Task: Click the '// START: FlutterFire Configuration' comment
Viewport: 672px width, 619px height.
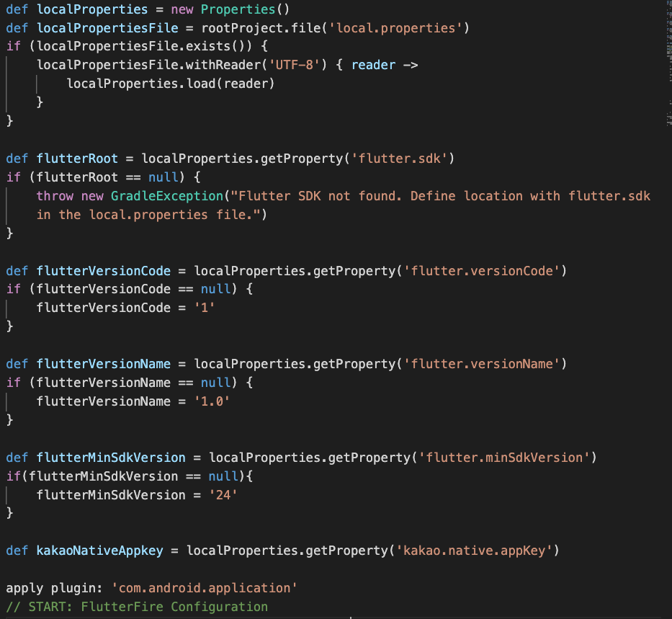Action: tap(137, 607)
